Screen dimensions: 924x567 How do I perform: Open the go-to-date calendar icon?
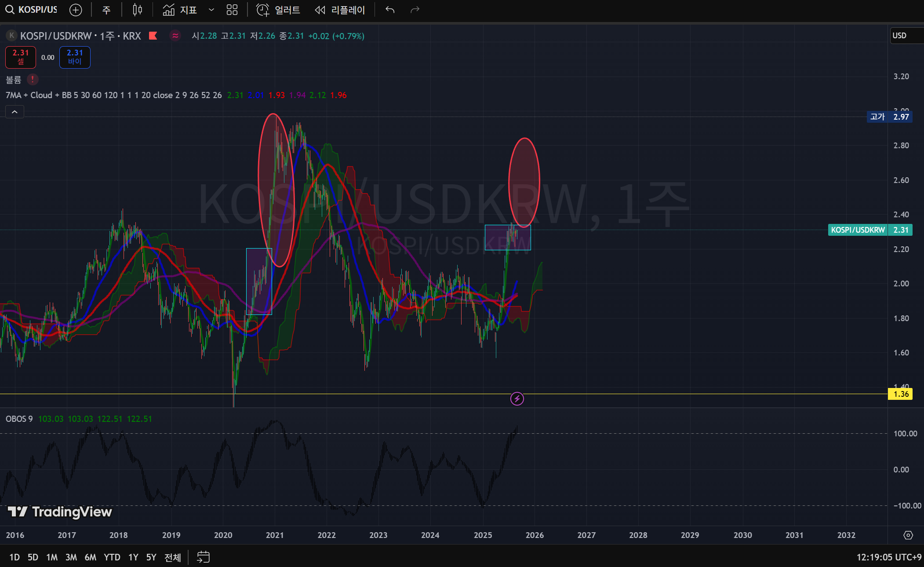click(x=203, y=557)
